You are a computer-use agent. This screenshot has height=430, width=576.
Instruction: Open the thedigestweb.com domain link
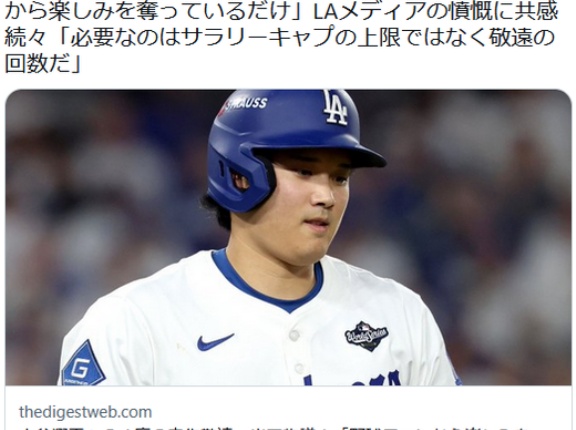coord(85,412)
